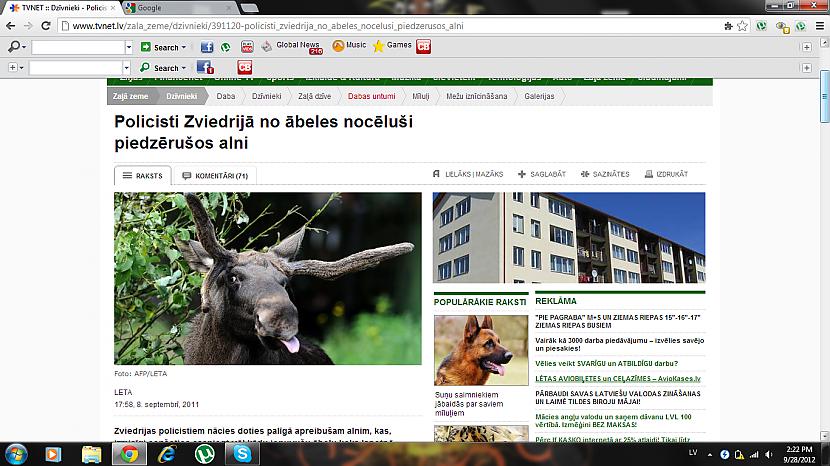
Task: Click the green arrow Search button in upper toolbar
Action: pyautogui.click(x=163, y=47)
